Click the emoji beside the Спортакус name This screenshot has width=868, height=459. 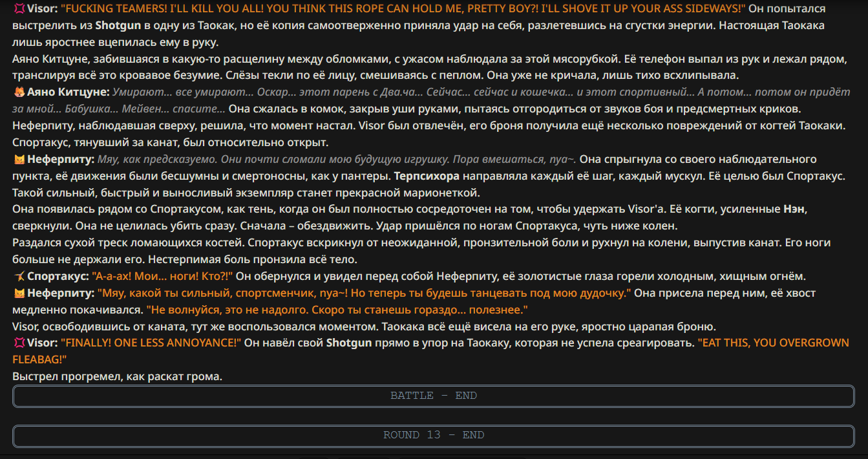tap(19, 277)
